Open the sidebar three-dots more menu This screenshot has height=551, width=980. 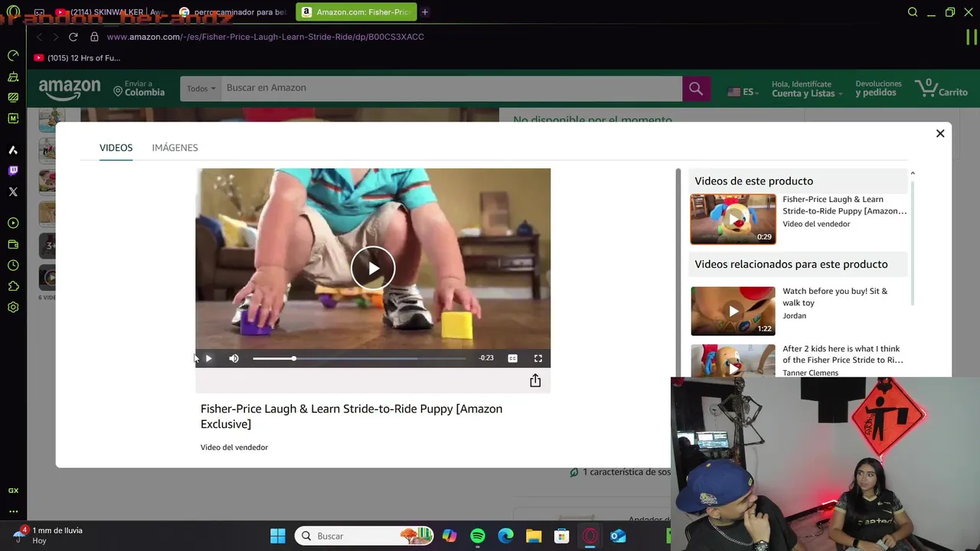pyautogui.click(x=13, y=511)
